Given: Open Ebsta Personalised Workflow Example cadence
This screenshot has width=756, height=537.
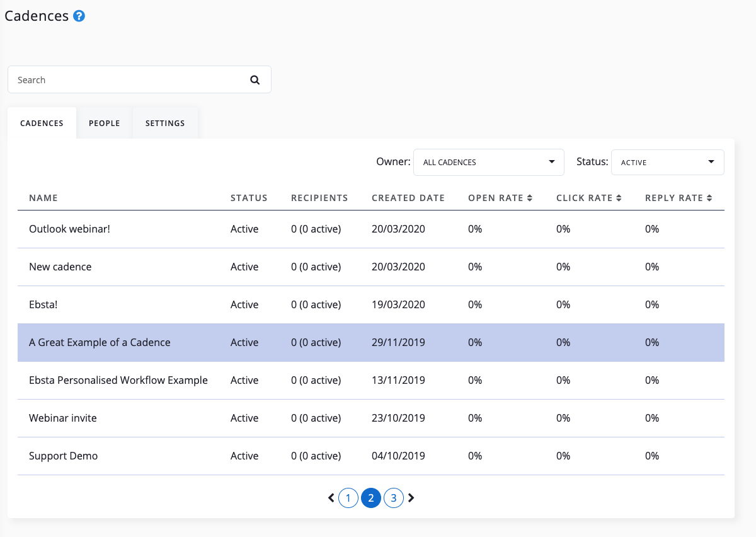Looking at the screenshot, I should coord(118,380).
